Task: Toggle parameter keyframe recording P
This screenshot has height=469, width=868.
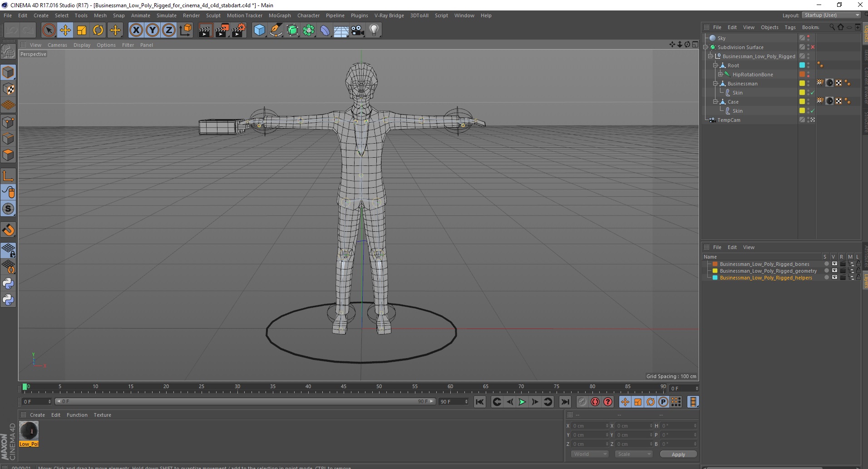Action: tap(663, 402)
